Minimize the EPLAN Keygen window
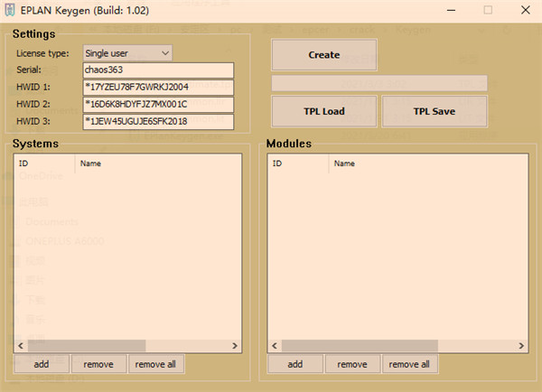Image resolution: width=542 pixels, height=392 pixels. tap(451, 10)
